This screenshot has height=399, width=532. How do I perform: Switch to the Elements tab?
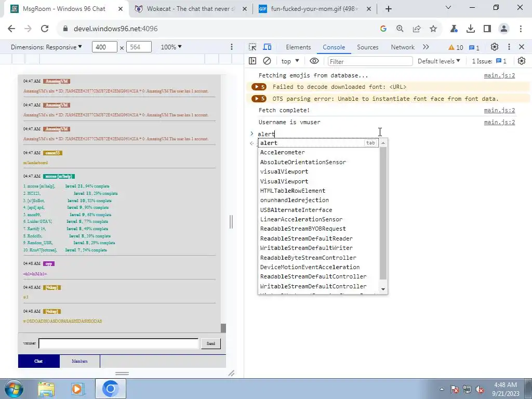click(x=298, y=47)
